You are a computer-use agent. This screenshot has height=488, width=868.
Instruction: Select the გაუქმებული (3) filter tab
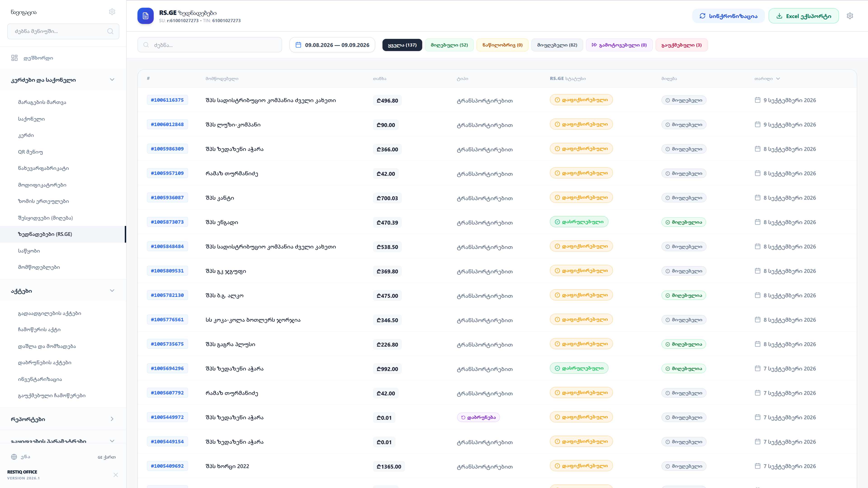coord(681,45)
